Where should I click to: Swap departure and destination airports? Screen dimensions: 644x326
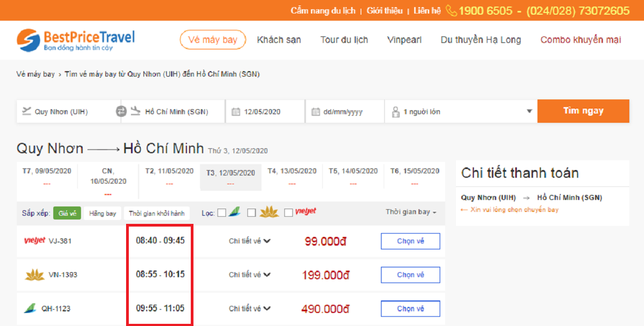coord(121,111)
